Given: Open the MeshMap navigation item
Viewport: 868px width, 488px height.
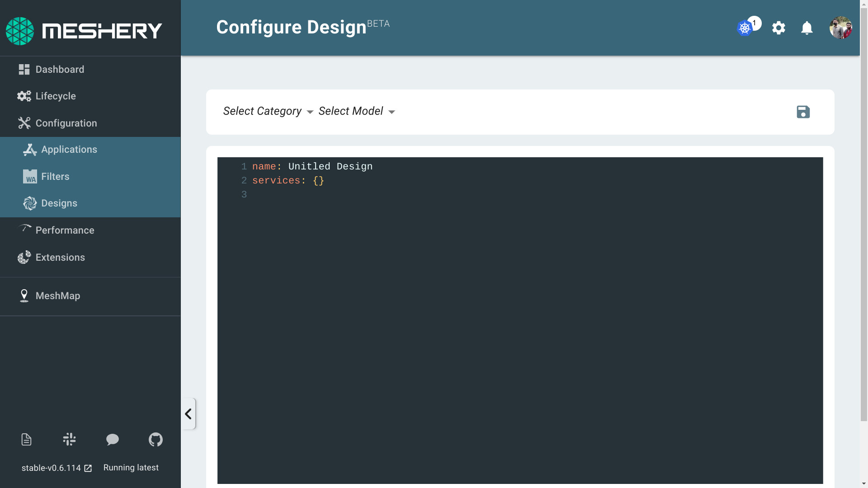Looking at the screenshot, I should pos(57,296).
